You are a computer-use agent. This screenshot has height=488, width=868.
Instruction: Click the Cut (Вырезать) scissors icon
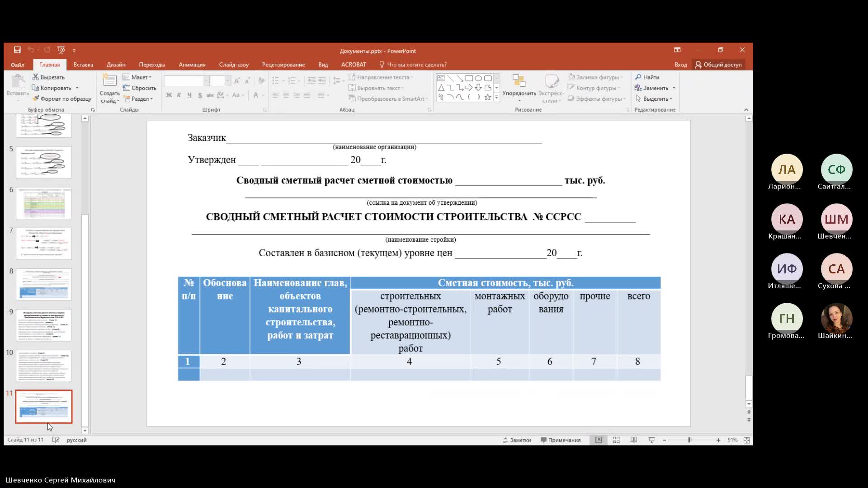tap(36, 77)
